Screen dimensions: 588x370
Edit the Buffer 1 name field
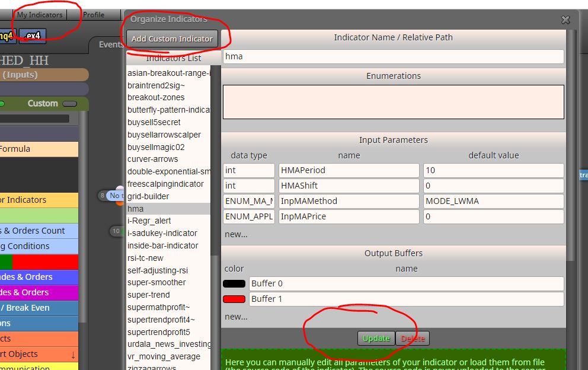tap(407, 299)
